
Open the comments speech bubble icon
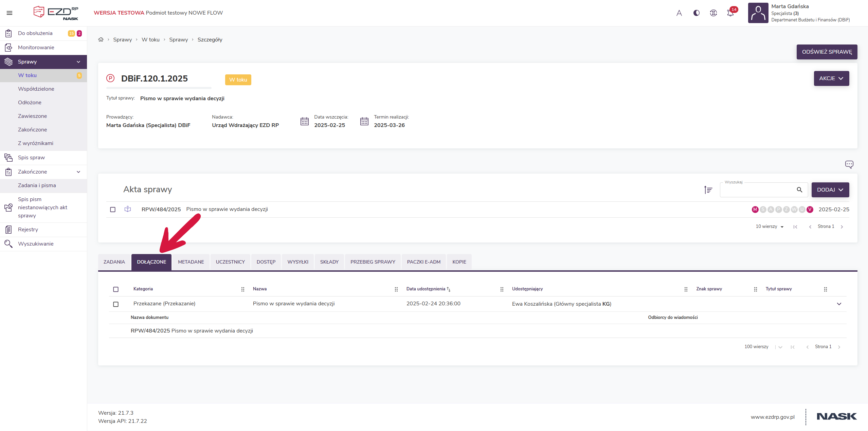click(849, 164)
